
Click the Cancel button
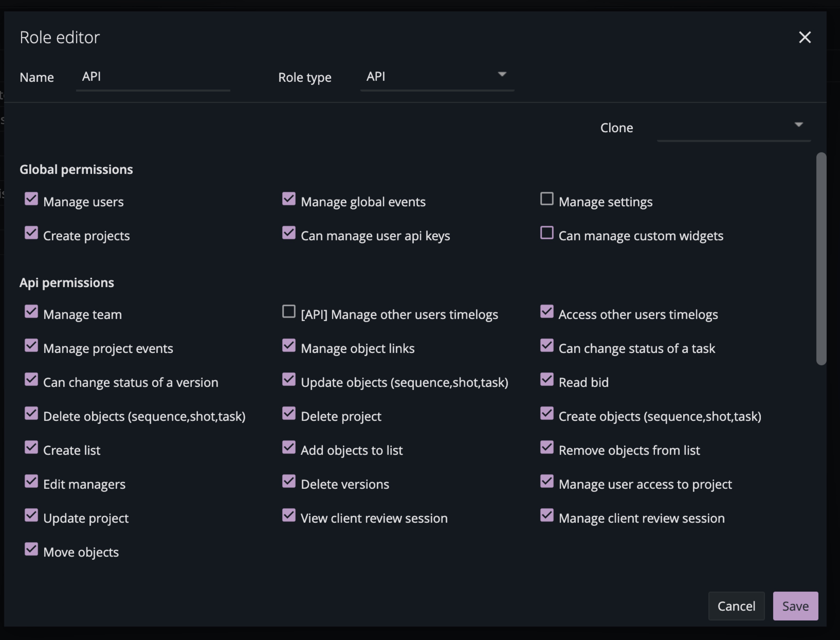click(736, 606)
